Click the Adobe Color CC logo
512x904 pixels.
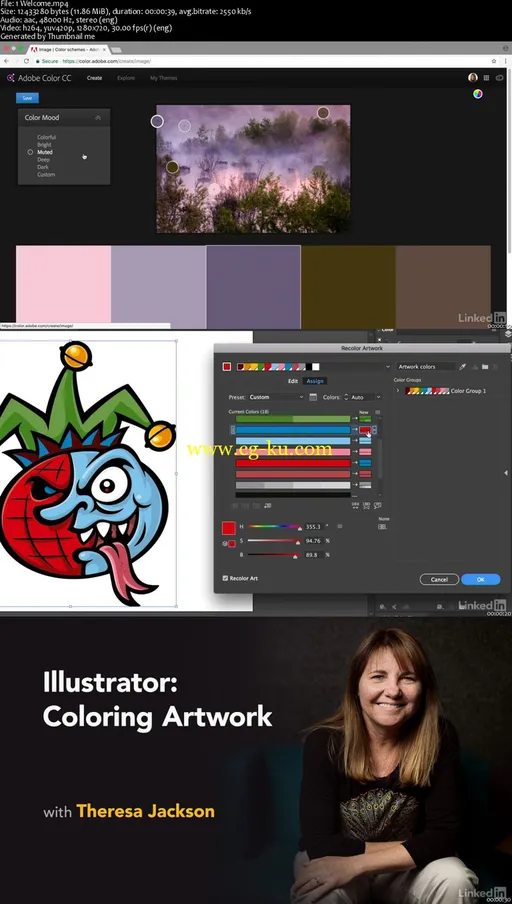[x=39, y=78]
